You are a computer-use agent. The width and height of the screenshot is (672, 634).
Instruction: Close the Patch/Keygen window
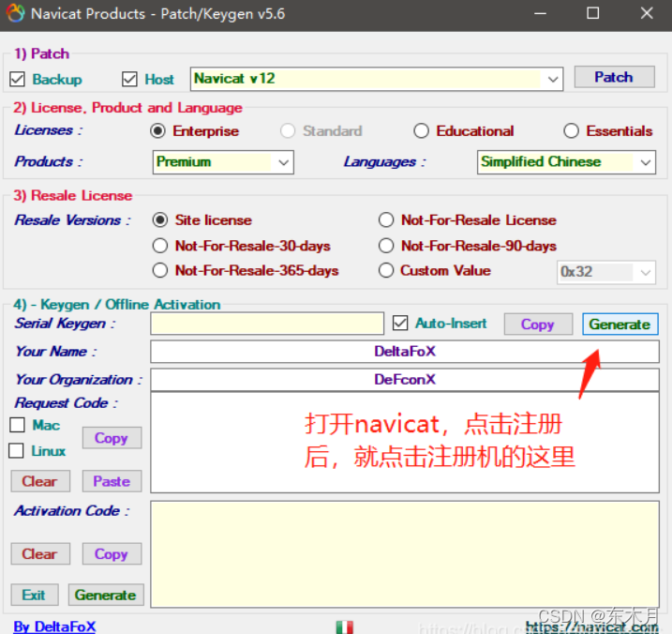click(x=647, y=13)
